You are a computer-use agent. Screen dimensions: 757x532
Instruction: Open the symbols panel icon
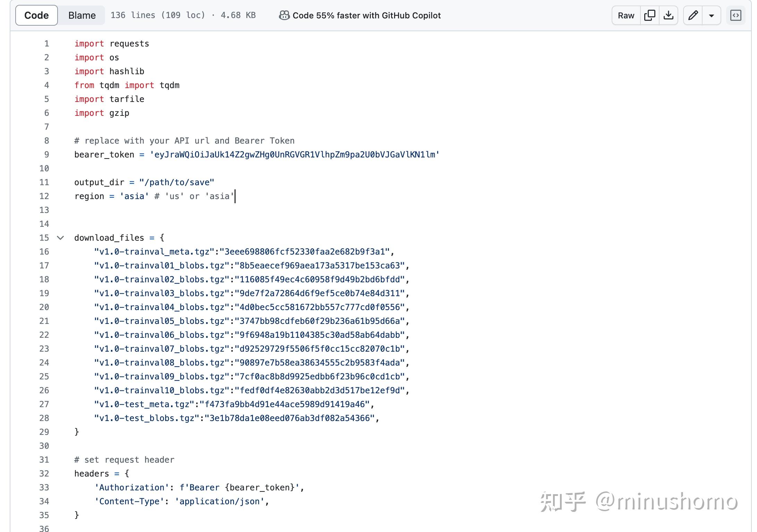click(x=735, y=15)
